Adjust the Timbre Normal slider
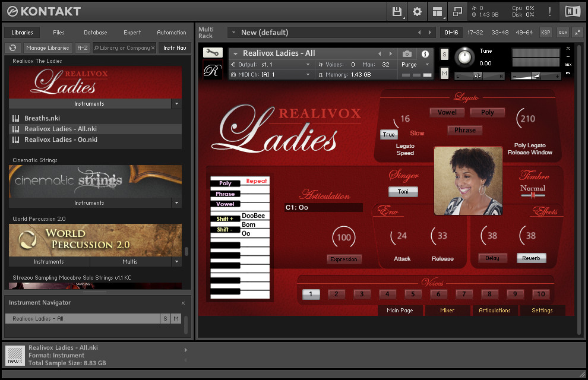The image size is (588, 380). pos(533,195)
